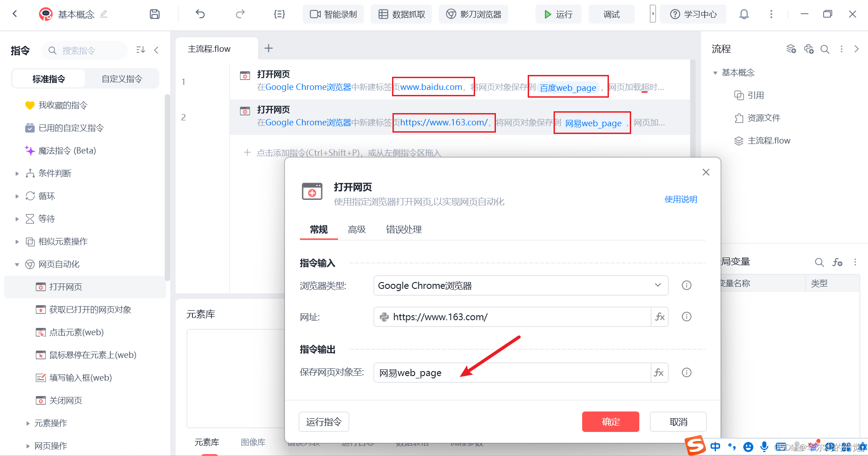Viewport: 868px width, 456px height.
Task: Toggle the instruction sort icon
Action: click(141, 50)
